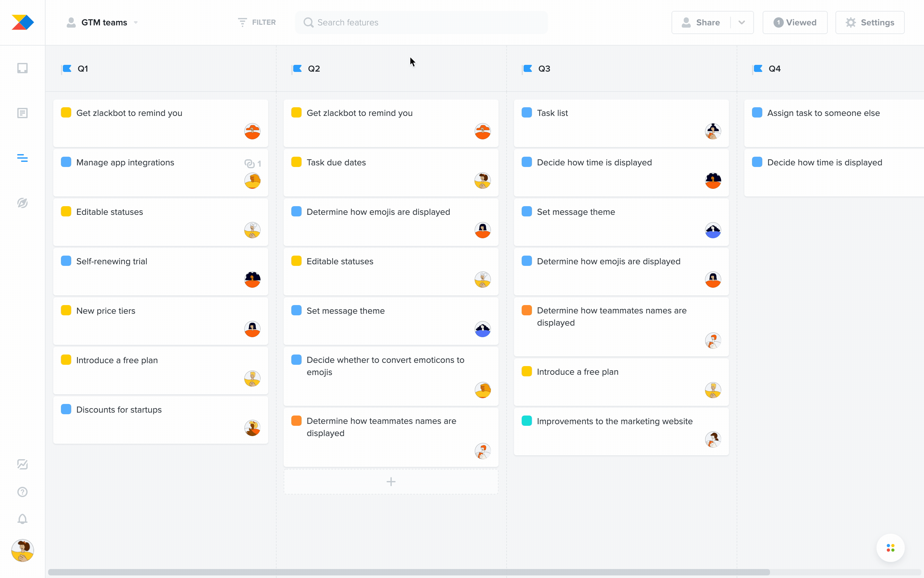924x578 pixels.
Task: Open the Portal compass sidebar icon
Action: 22,203
